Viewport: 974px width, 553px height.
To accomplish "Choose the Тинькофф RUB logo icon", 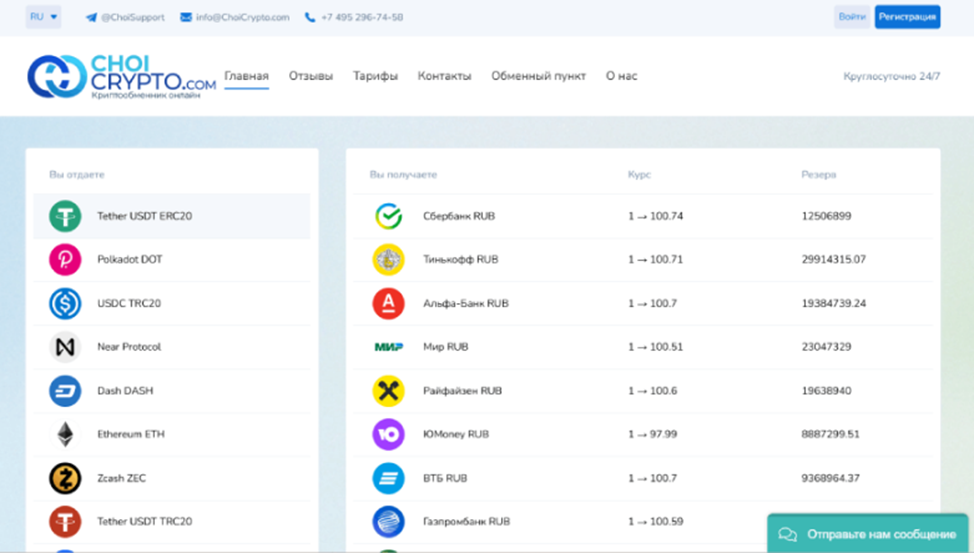I will (x=388, y=260).
